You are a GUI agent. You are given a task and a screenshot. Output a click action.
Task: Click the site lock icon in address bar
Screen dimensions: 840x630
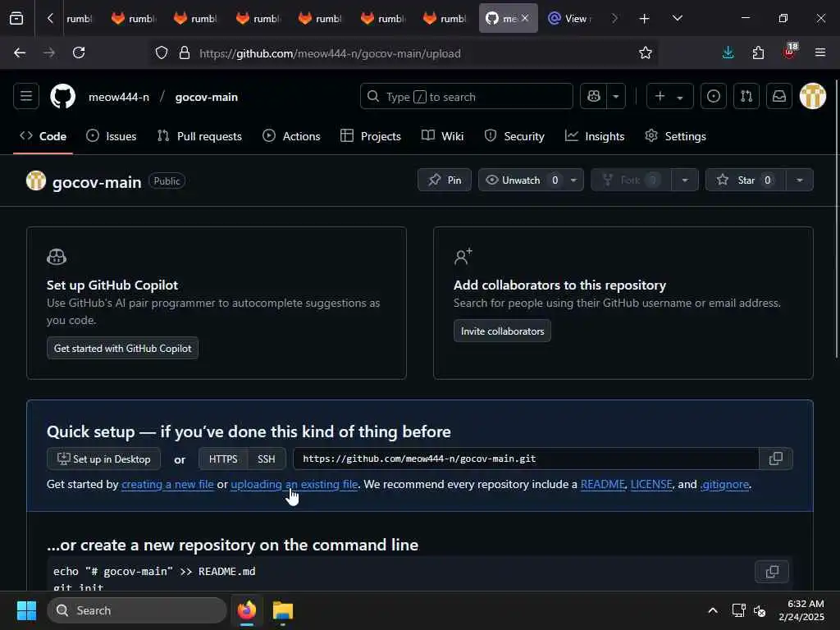pyautogui.click(x=185, y=53)
